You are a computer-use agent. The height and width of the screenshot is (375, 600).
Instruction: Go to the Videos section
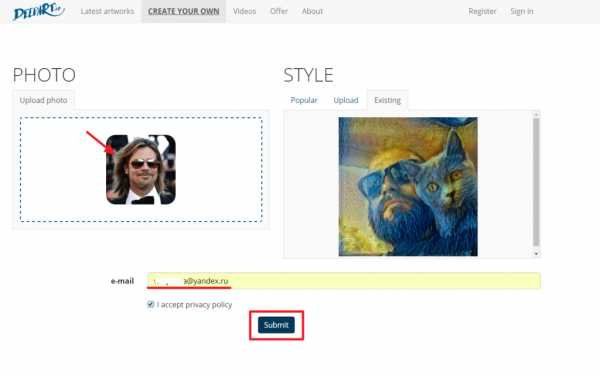(x=245, y=11)
